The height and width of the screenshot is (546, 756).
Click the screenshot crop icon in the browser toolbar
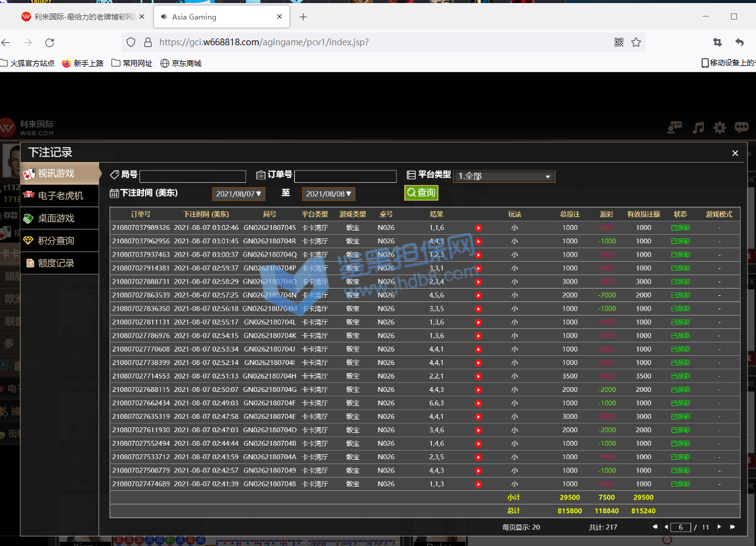[x=717, y=42]
